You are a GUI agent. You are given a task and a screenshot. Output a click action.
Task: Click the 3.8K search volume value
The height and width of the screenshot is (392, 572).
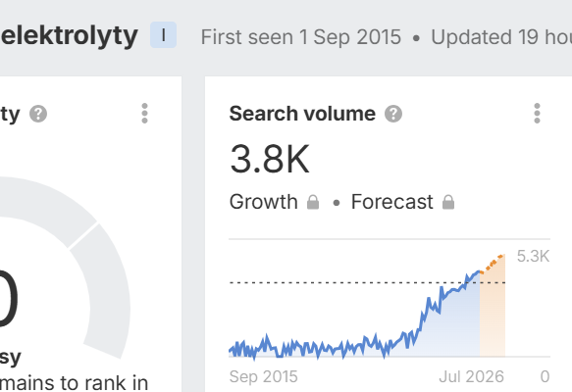click(x=270, y=159)
